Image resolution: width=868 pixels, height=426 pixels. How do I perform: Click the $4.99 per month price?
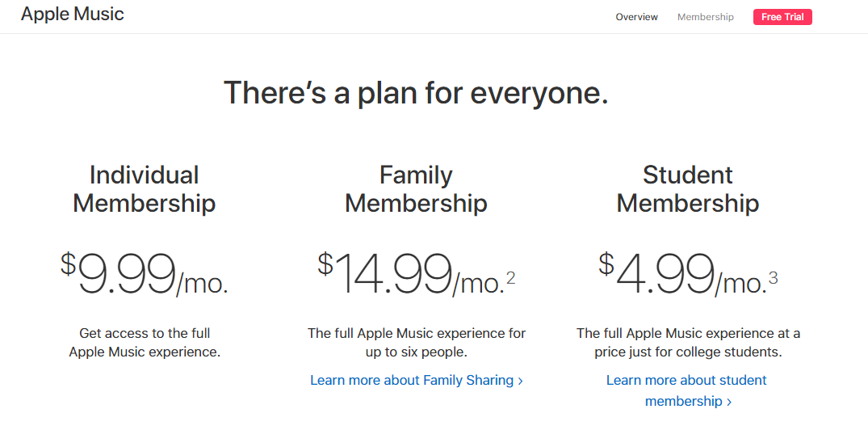click(682, 273)
